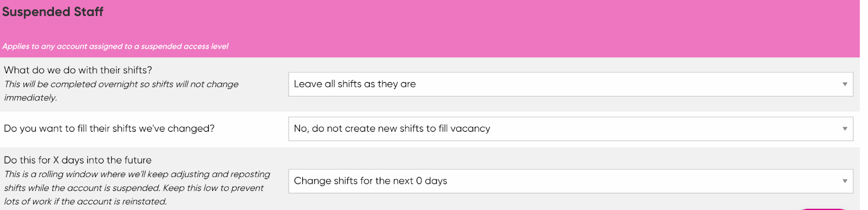Viewport: 868px width, 210px height.
Task: Click the arrow on the fill vacancy dropdown
Action: [x=845, y=129]
